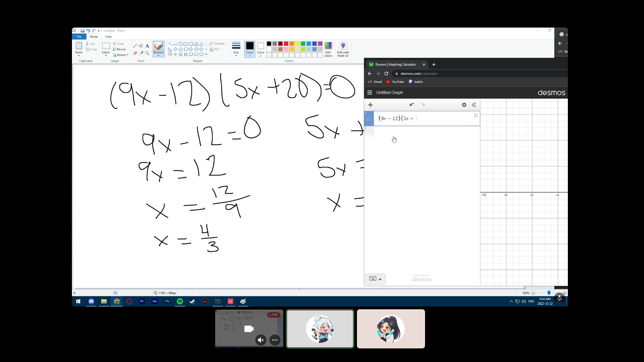644x362 pixels.
Task: Click the Resize button in Image group
Action: coord(119,49)
